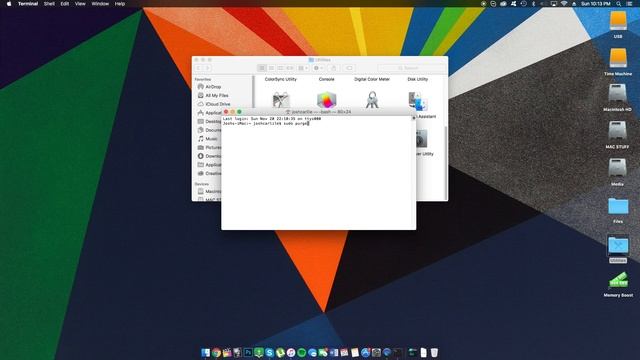Click the Finder vertical scrollbar
640x360 pixels.
(x=446, y=163)
